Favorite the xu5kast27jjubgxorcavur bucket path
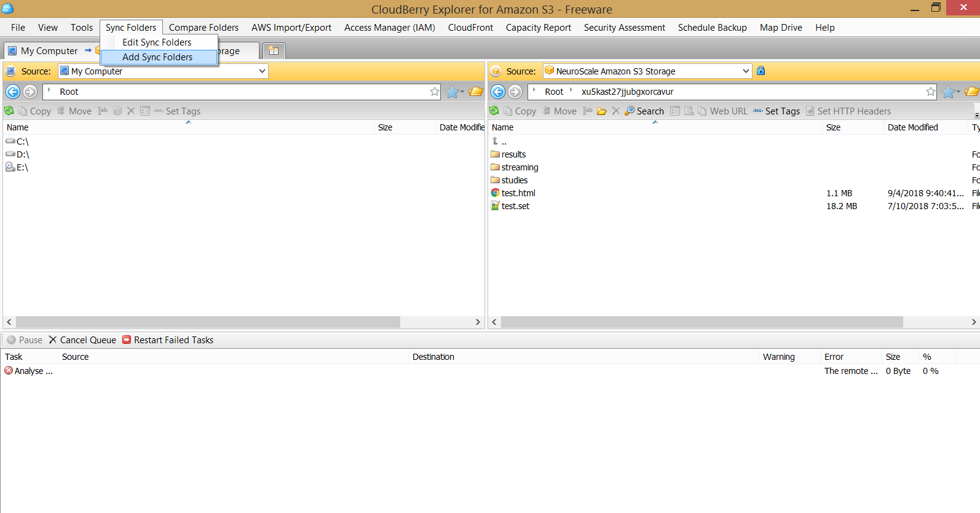This screenshot has height=513, width=980. tap(931, 92)
